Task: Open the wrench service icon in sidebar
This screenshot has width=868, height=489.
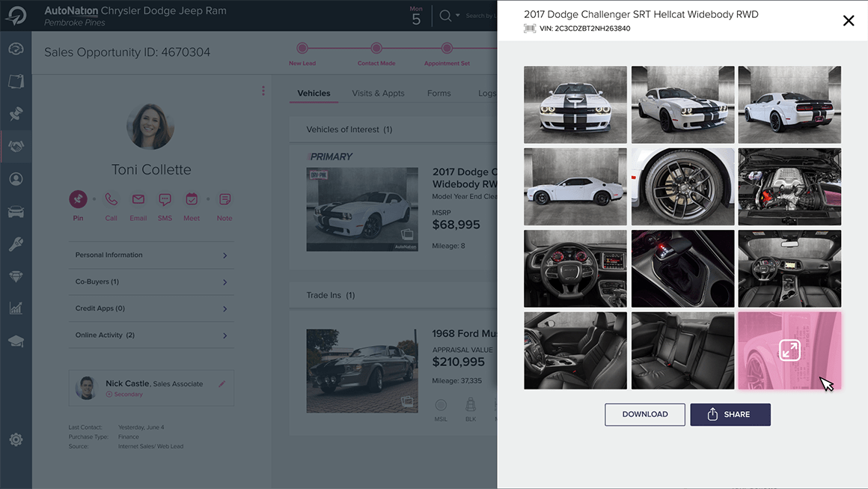Action: coord(16,243)
